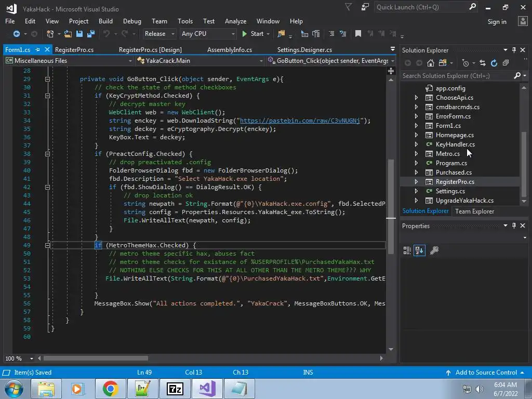Select app.config in Solution Explorer
Screen dimensions: 532x399
click(x=450, y=88)
